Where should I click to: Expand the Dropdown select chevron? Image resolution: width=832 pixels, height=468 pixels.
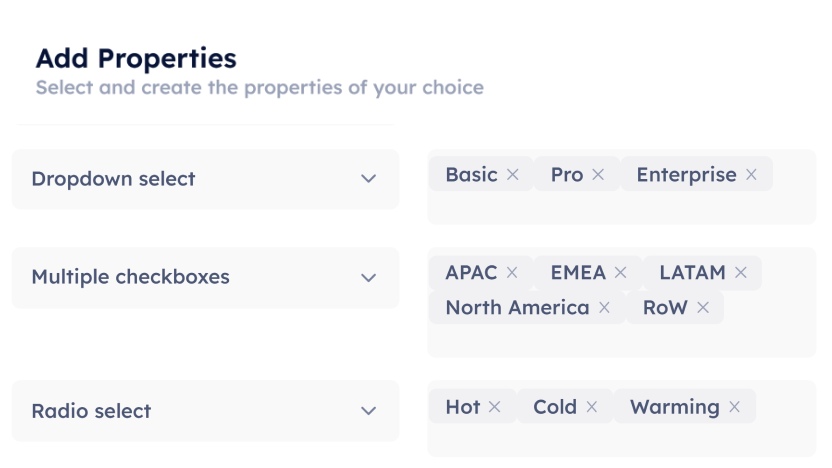[368, 179]
